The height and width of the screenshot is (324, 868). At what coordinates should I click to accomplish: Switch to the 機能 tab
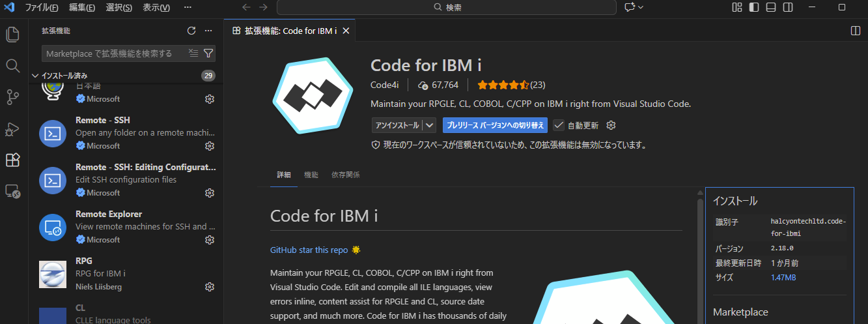coord(311,175)
